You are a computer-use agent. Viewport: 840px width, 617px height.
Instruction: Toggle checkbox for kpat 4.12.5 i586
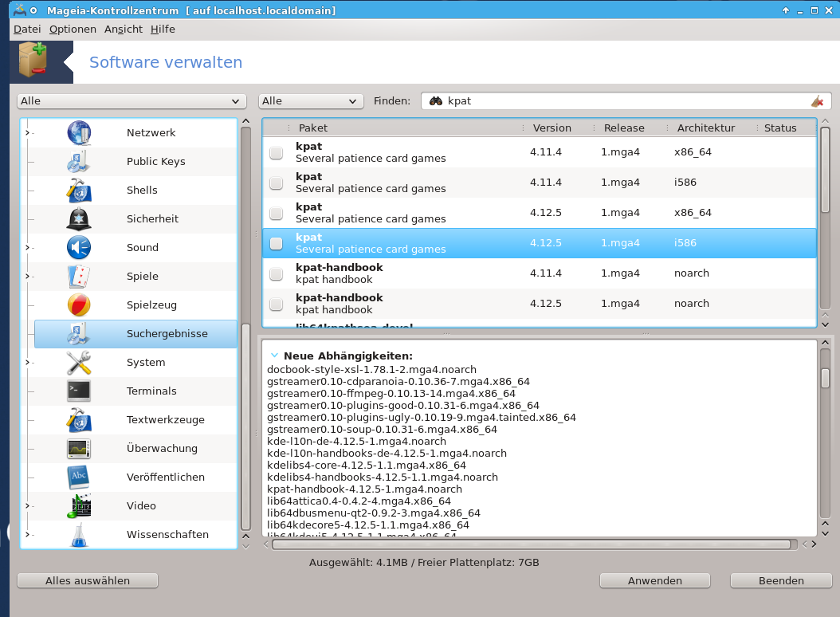tap(276, 243)
